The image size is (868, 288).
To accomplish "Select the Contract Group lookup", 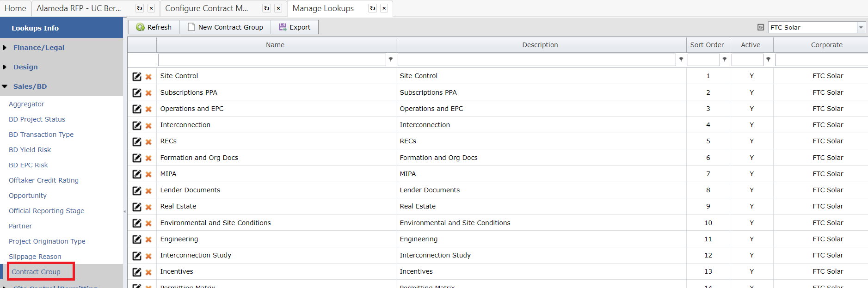I will pyautogui.click(x=36, y=272).
